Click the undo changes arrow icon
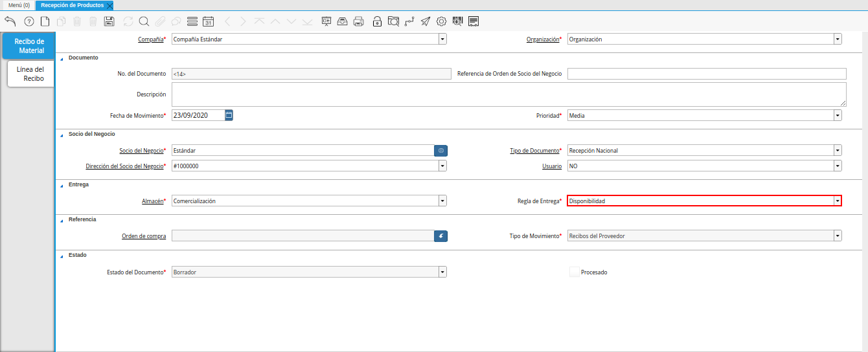This screenshot has height=352, width=868. point(10,21)
